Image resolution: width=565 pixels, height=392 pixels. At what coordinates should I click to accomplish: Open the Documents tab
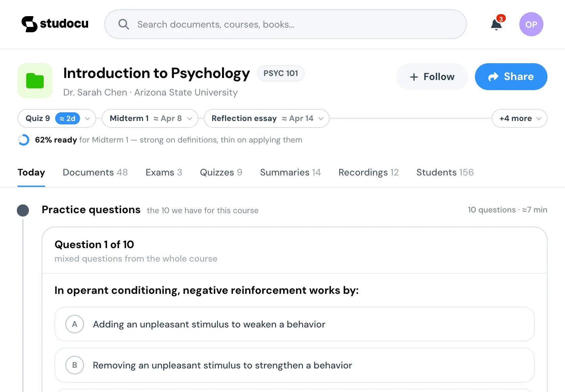(95, 172)
